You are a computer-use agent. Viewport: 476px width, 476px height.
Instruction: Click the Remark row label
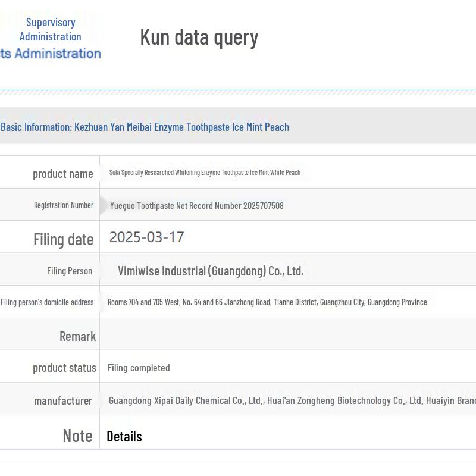(77, 336)
